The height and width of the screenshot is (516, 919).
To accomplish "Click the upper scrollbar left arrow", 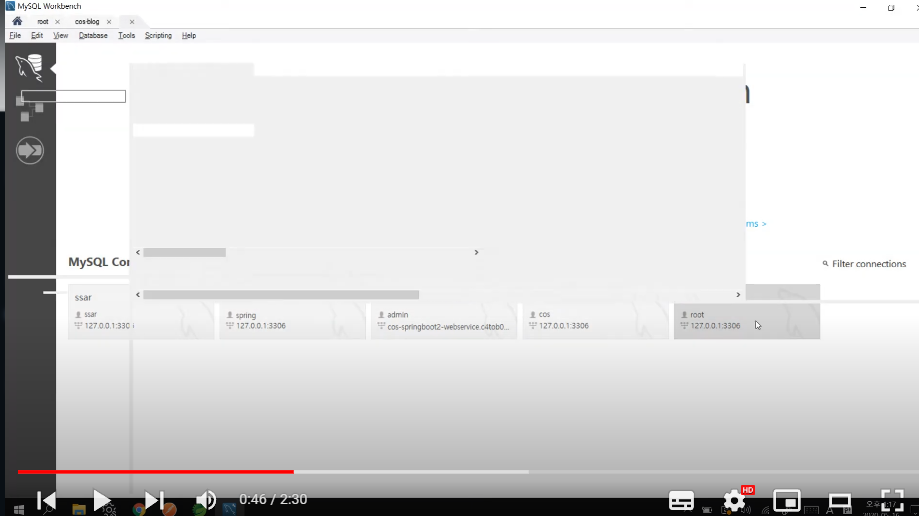I will tap(138, 252).
